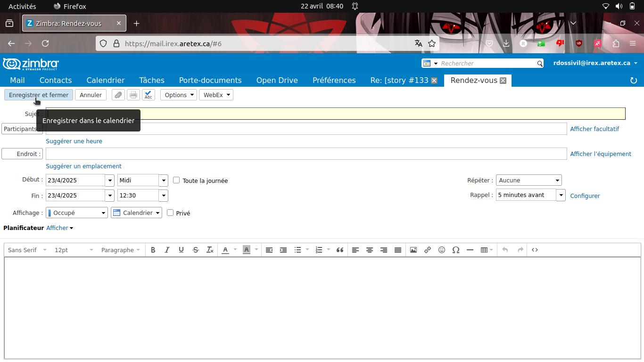Click Enregistrer et fermer button
Screen dimensions: 644x362
pos(39,95)
